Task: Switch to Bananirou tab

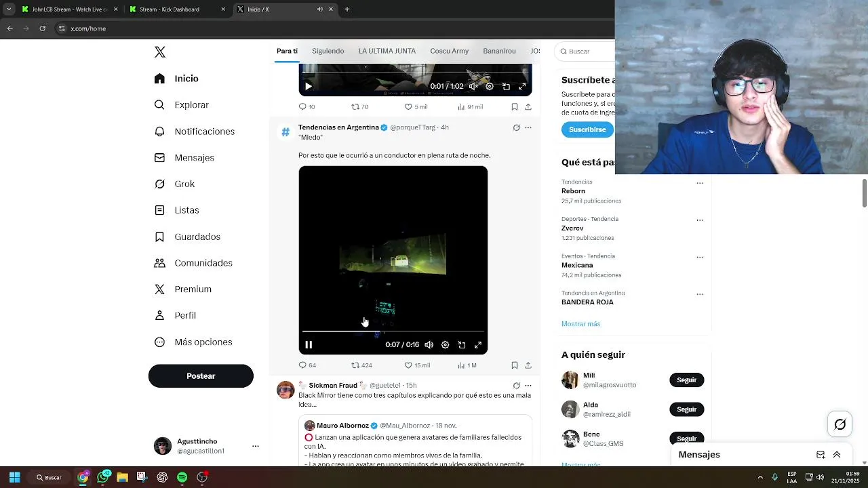Action: coord(500,52)
